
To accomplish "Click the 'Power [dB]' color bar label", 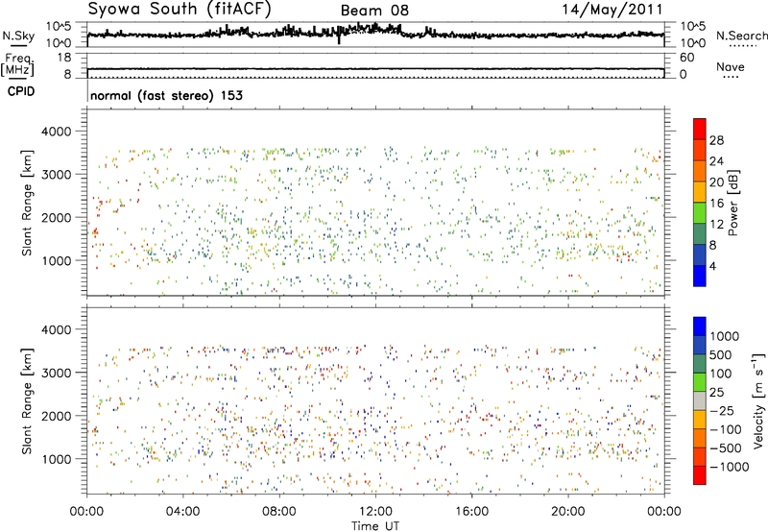I will point(733,203).
